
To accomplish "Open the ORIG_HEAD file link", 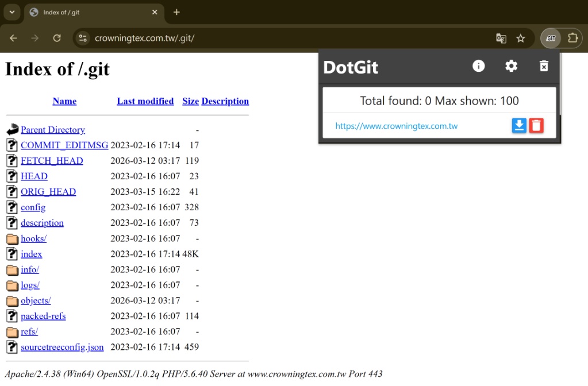I will (48, 192).
